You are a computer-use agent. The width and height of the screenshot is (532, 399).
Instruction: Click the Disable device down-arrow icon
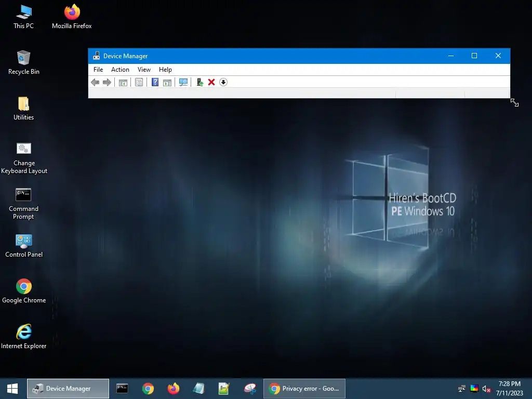(223, 82)
